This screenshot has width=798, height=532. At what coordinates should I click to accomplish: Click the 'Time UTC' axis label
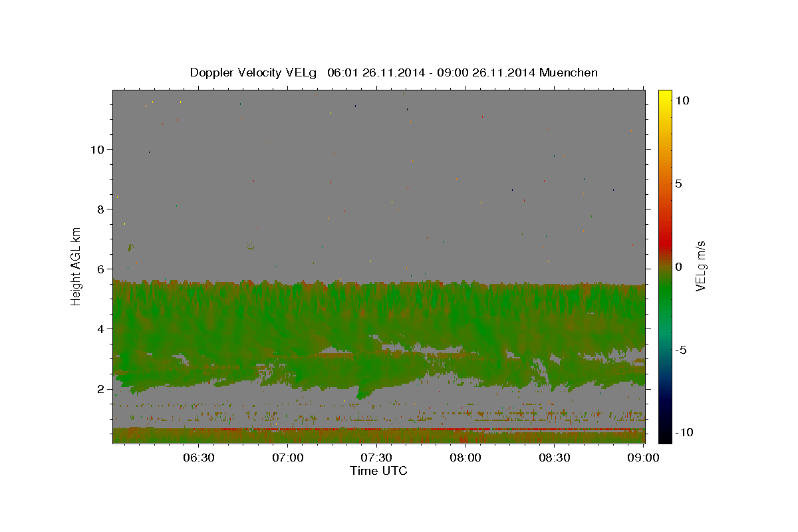[378, 471]
